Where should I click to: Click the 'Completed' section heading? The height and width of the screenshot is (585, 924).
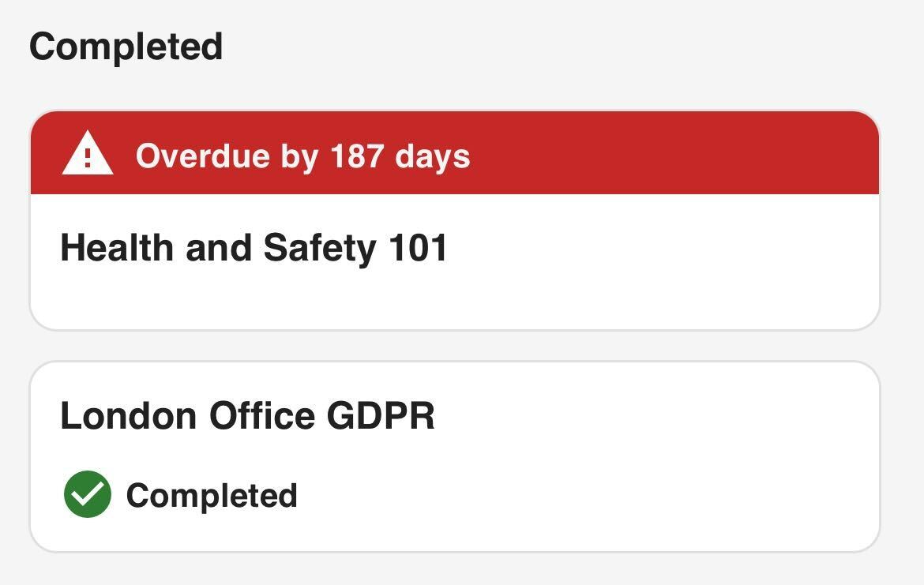(126, 46)
